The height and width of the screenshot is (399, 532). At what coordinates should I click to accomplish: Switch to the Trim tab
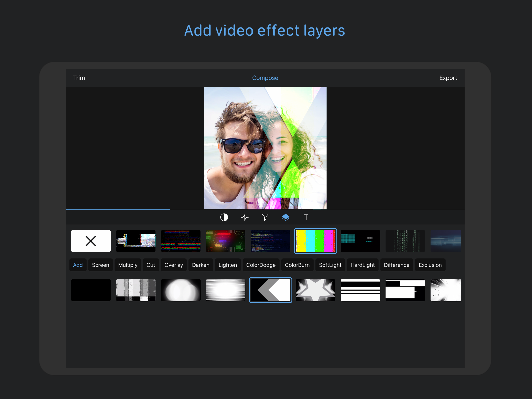[x=79, y=78]
